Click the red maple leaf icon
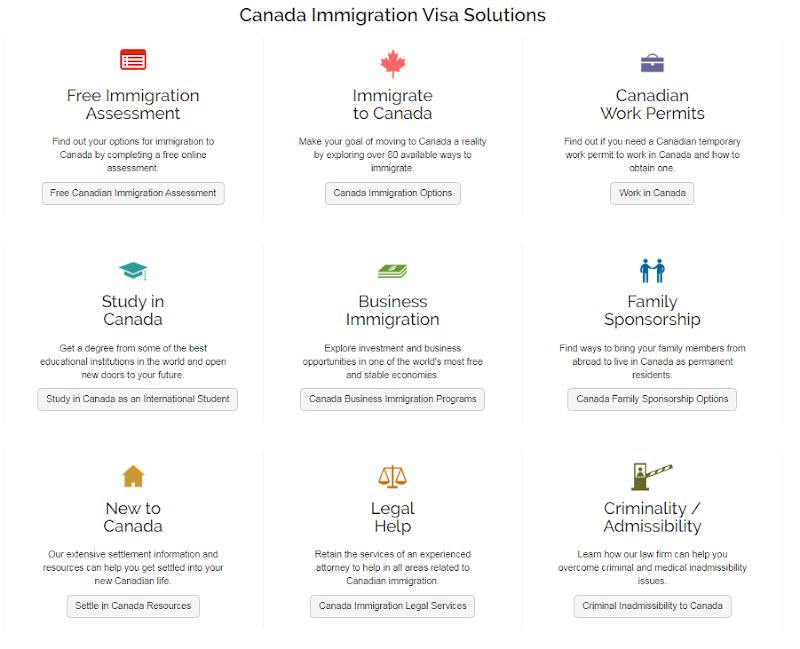The height and width of the screenshot is (649, 800). point(393,64)
